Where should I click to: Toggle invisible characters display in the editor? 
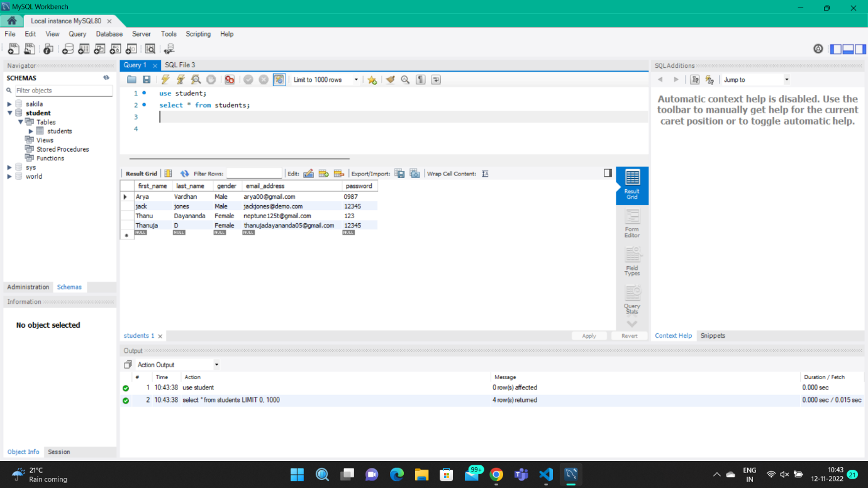click(420, 79)
